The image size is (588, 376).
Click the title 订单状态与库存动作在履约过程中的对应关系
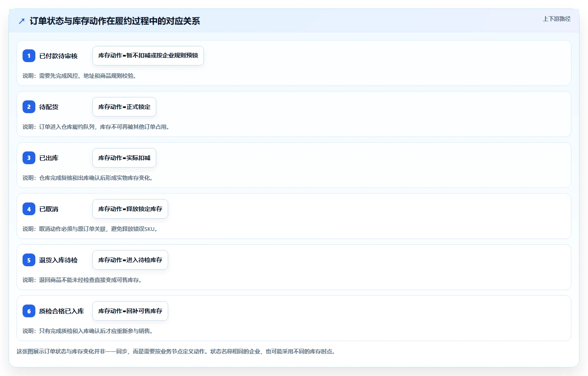pyautogui.click(x=115, y=21)
